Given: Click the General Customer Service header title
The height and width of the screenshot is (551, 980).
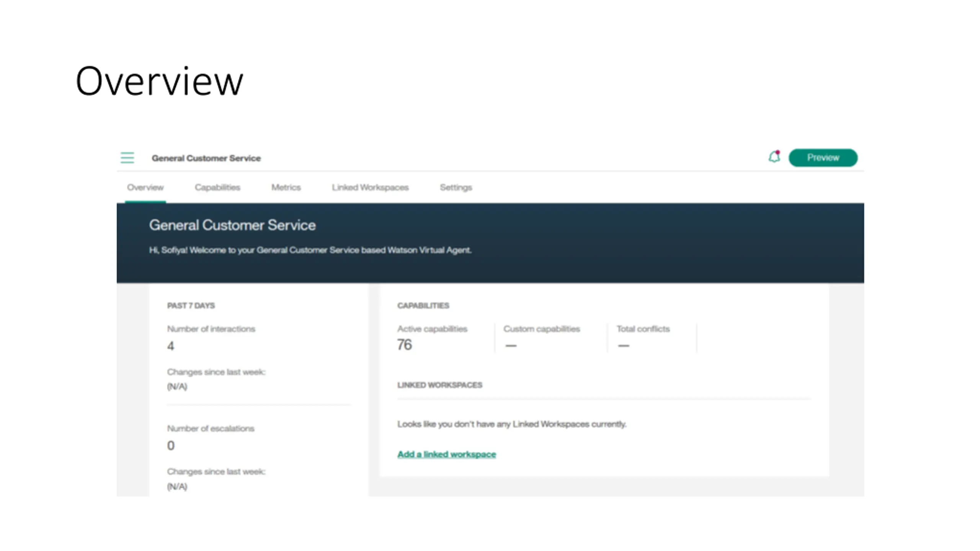Looking at the screenshot, I should click(x=206, y=158).
